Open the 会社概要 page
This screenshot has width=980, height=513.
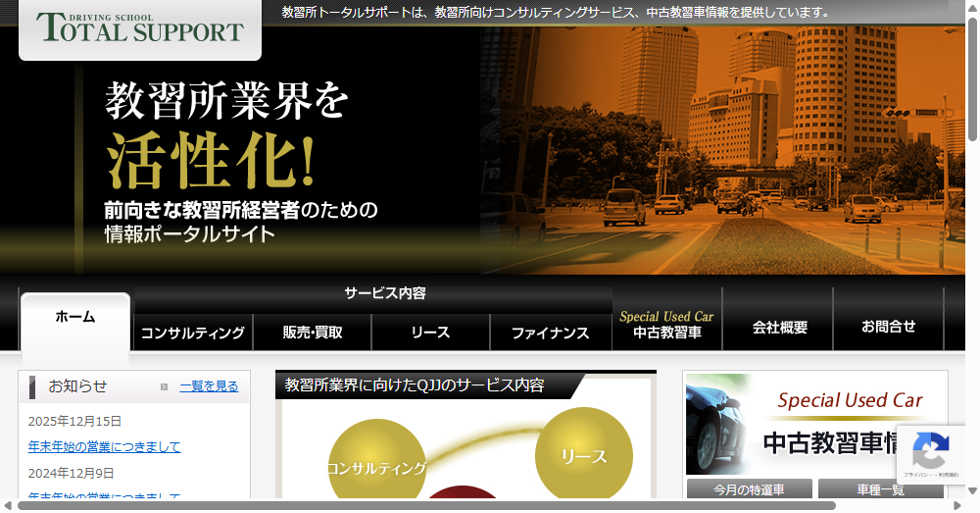(779, 327)
